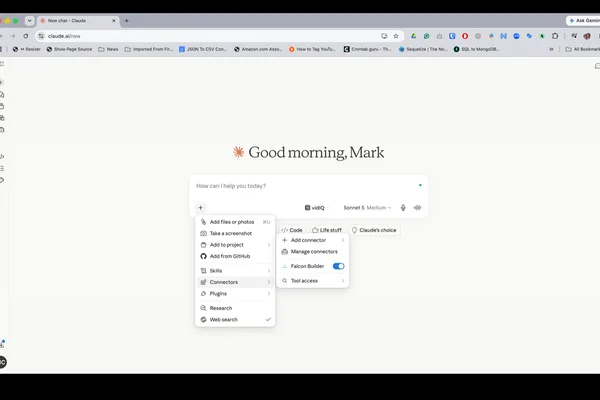Screen dimensions: 600x400
Task: Close the New chat - Claude tab
Action: 114,21
